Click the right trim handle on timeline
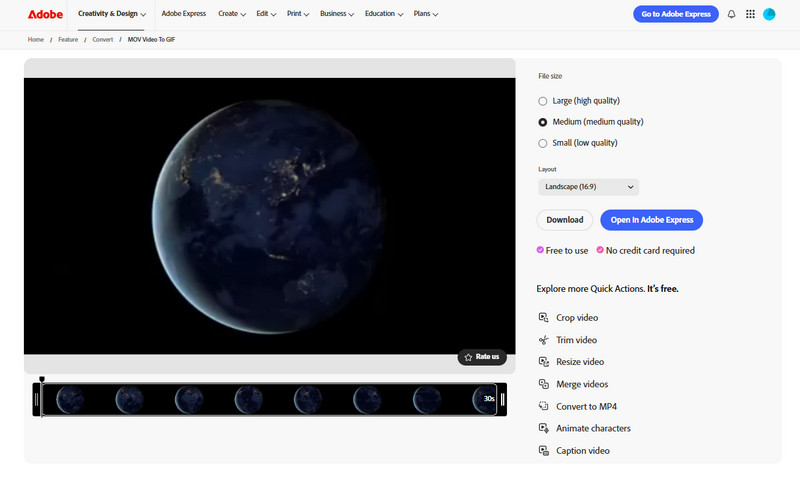 pos(503,399)
